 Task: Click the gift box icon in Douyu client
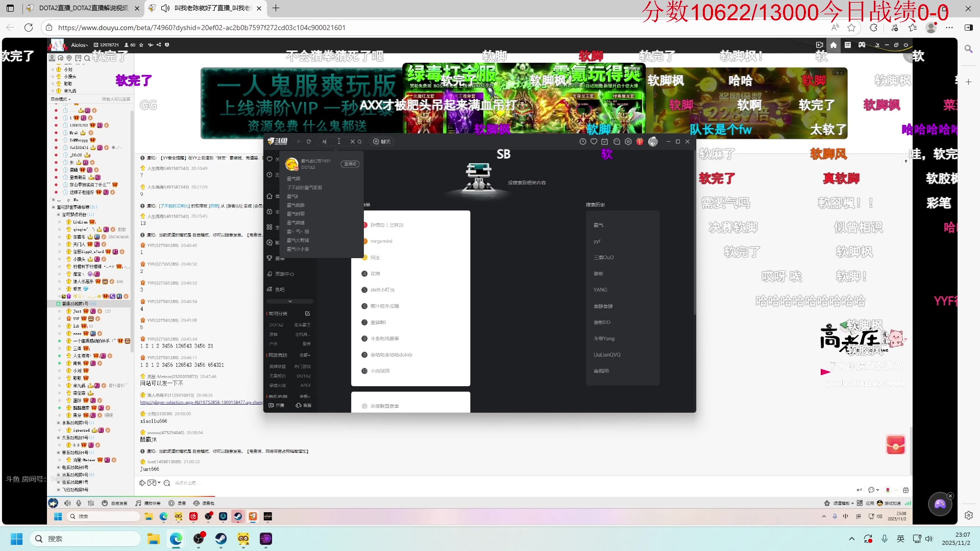pos(640,142)
